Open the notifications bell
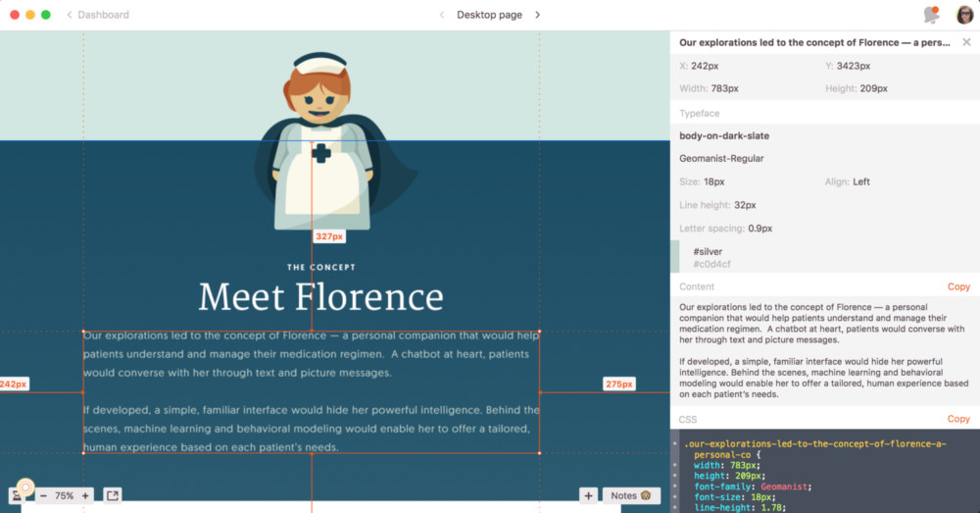The image size is (980, 513). [x=931, y=15]
